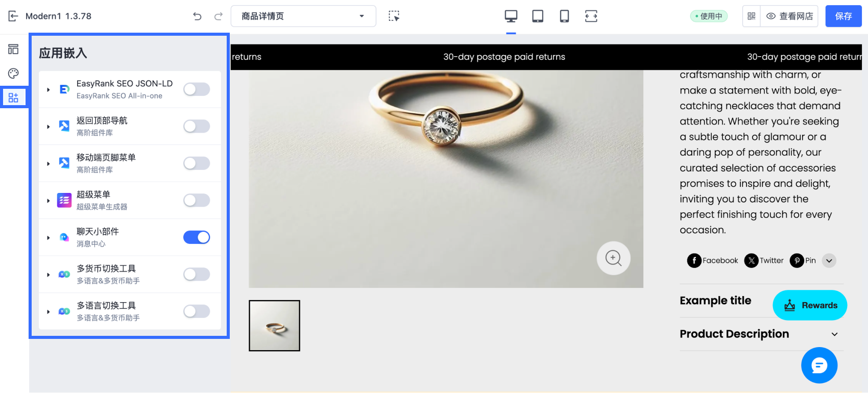Click the main ring product image
Screen dimensions: 868x393
tap(446, 179)
